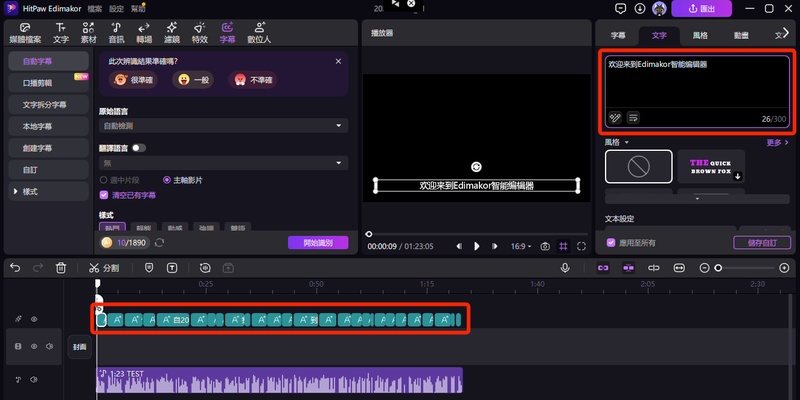Select the 主軸影片 radio option
The height and width of the screenshot is (400, 800).
(183, 180)
